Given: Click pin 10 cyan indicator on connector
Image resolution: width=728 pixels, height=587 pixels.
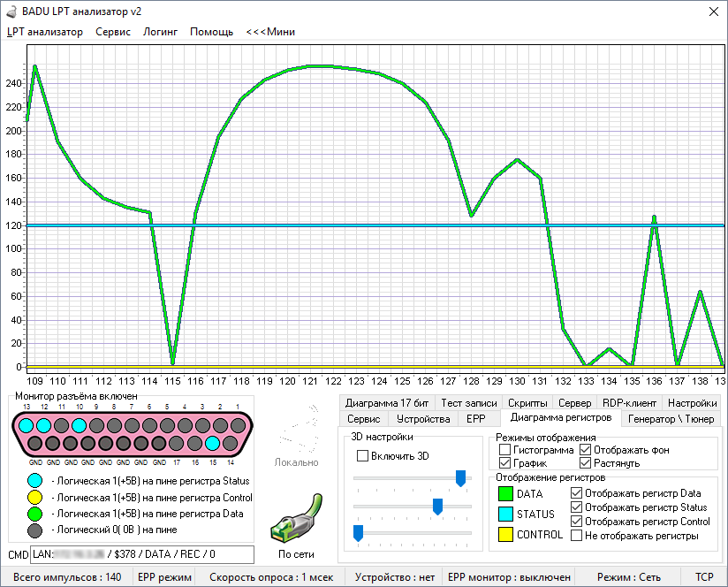Looking at the screenshot, I should click(80, 425).
